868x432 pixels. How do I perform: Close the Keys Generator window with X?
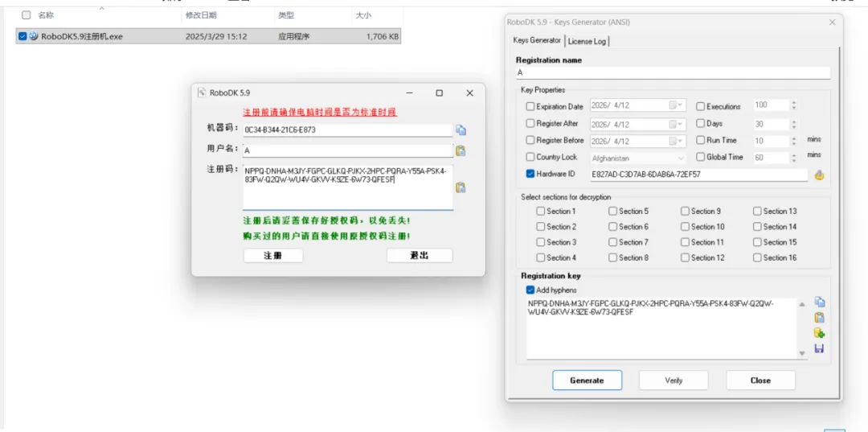[832, 23]
